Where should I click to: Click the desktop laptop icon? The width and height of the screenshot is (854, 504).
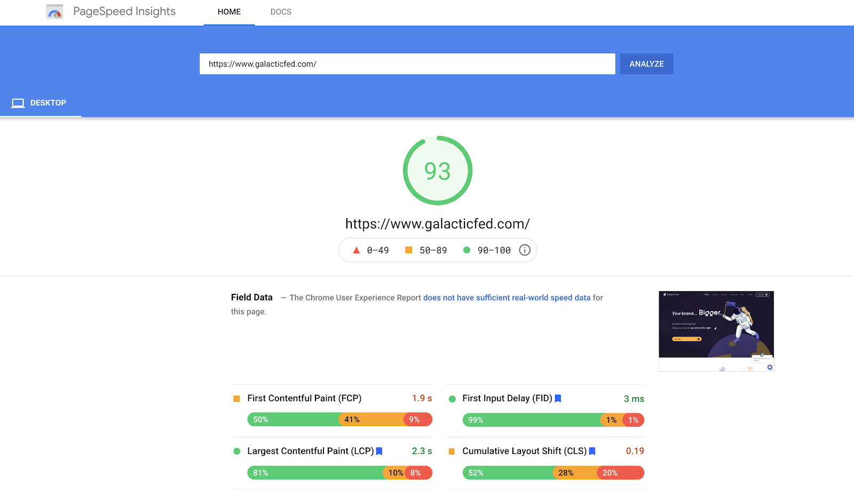pos(18,103)
